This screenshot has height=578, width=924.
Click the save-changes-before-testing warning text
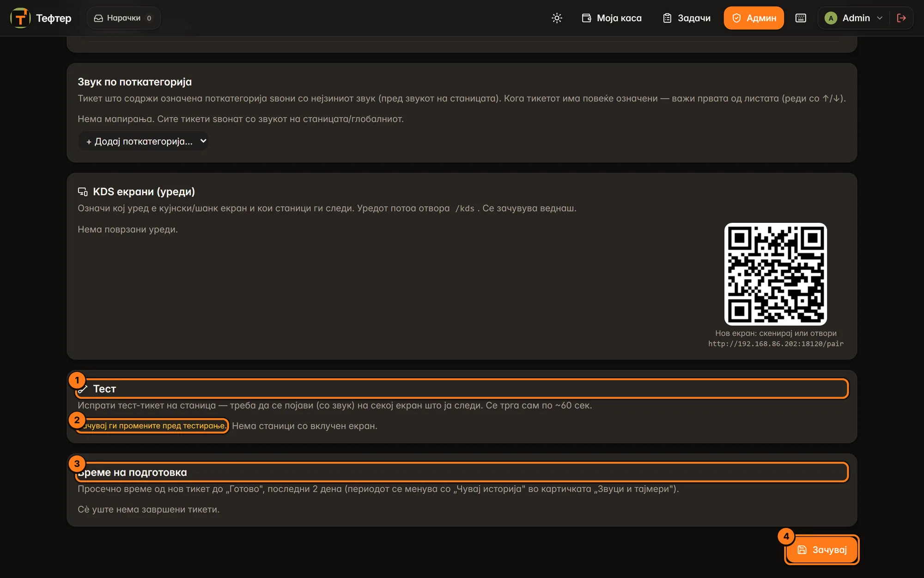[x=152, y=425]
